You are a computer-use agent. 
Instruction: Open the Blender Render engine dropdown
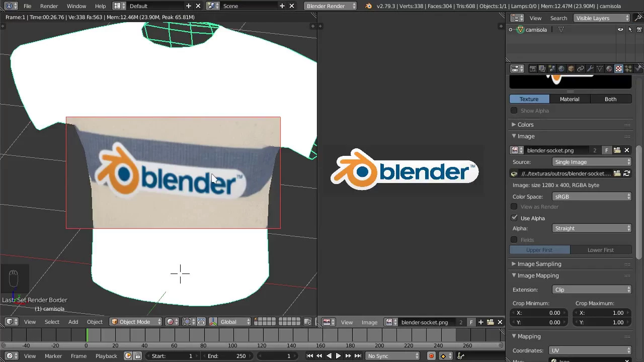pos(331,6)
